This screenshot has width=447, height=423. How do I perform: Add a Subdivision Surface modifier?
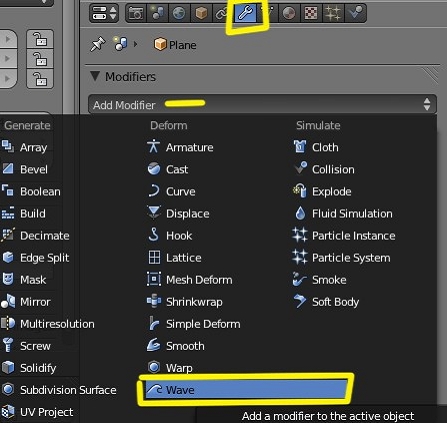pos(59,390)
